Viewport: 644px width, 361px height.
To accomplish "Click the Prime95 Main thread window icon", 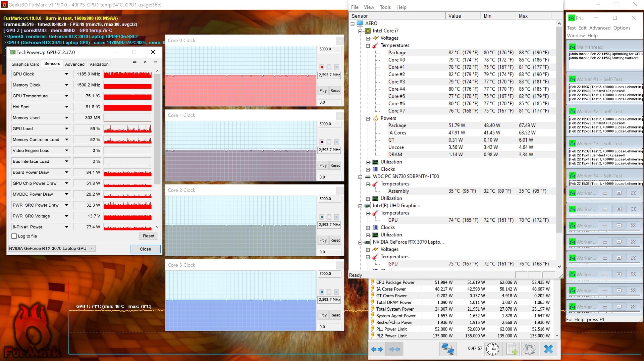I will click(572, 47).
